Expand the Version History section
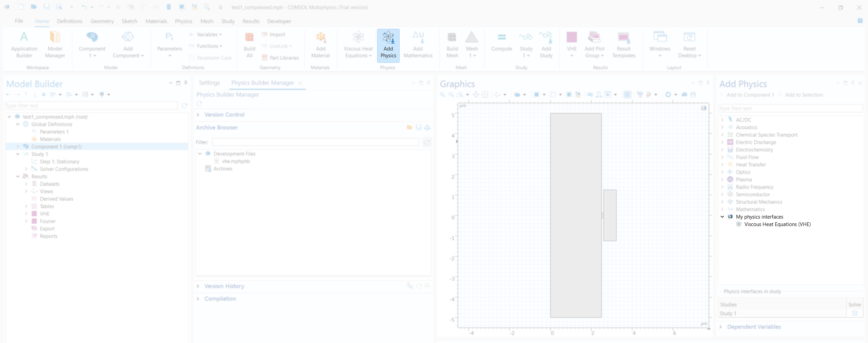 (198, 286)
